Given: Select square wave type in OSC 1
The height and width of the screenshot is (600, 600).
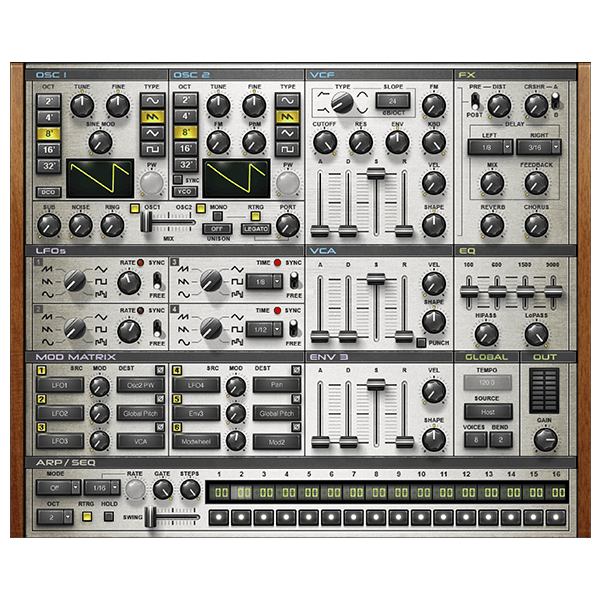Looking at the screenshot, I should click(x=152, y=149).
